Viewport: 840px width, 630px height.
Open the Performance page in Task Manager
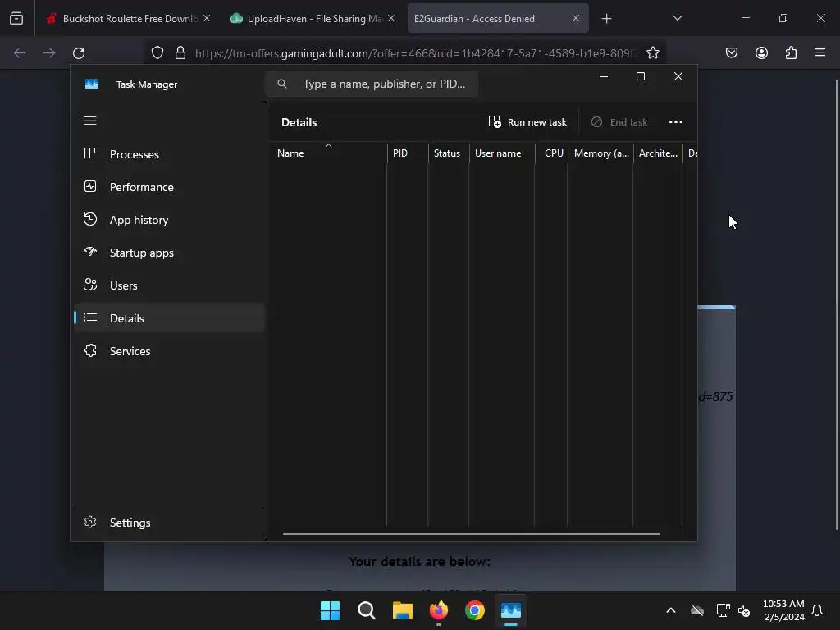point(169,187)
